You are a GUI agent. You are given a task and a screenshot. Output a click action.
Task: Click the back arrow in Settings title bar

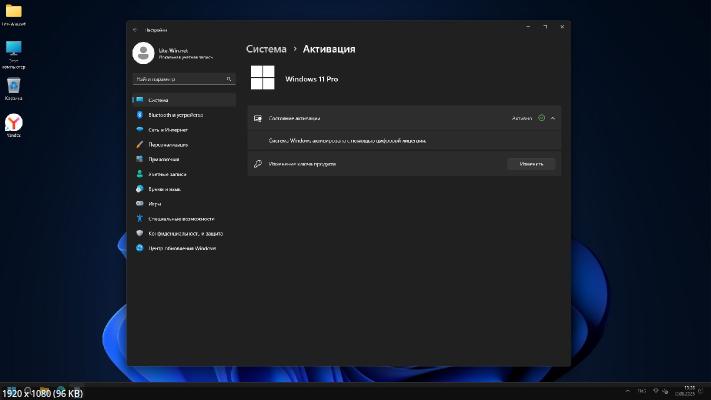pyautogui.click(x=135, y=29)
